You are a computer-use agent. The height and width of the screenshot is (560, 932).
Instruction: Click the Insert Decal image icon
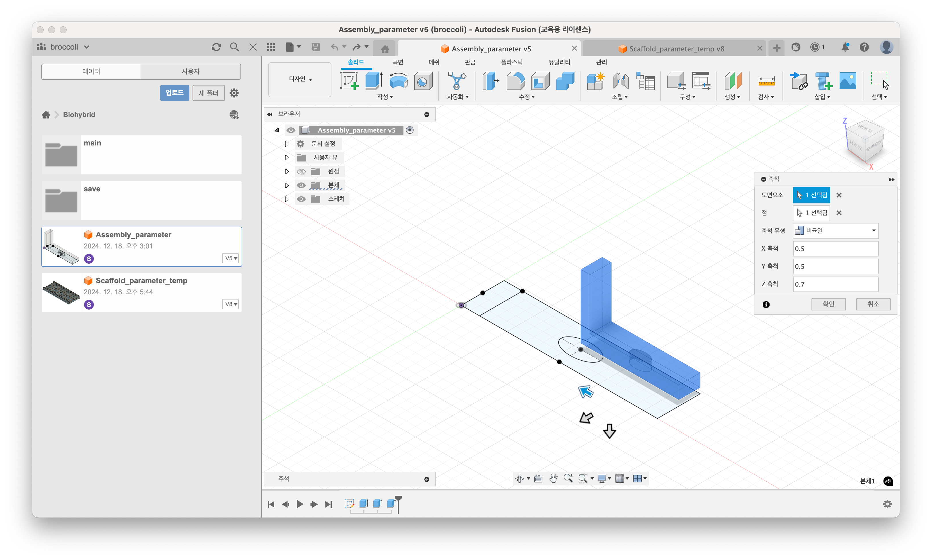point(847,81)
